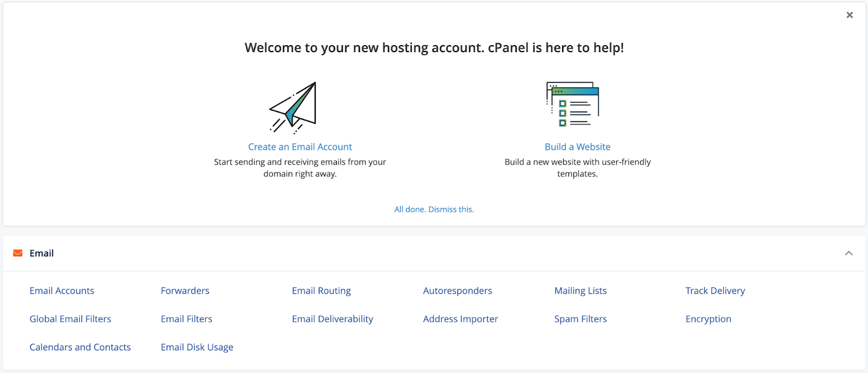The width and height of the screenshot is (868, 373).
Task: Open Encryption
Action: pyautogui.click(x=709, y=319)
